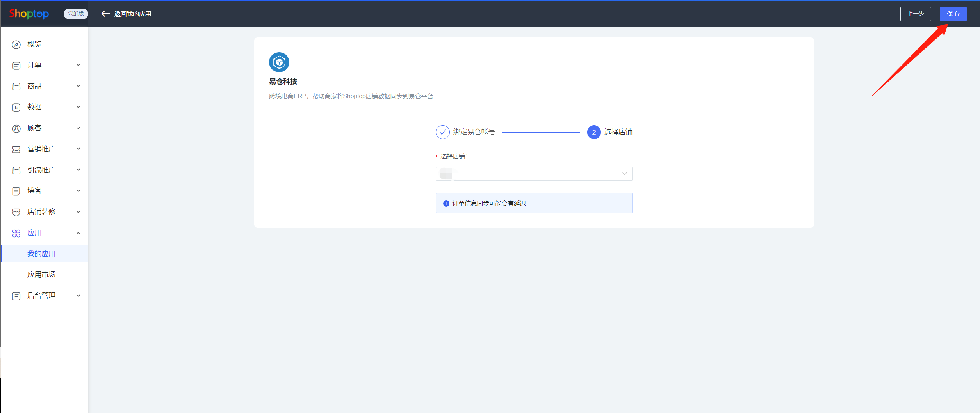This screenshot has width=980, height=413.
Task: Click the 店铺装修 store icon
Action: point(16,212)
